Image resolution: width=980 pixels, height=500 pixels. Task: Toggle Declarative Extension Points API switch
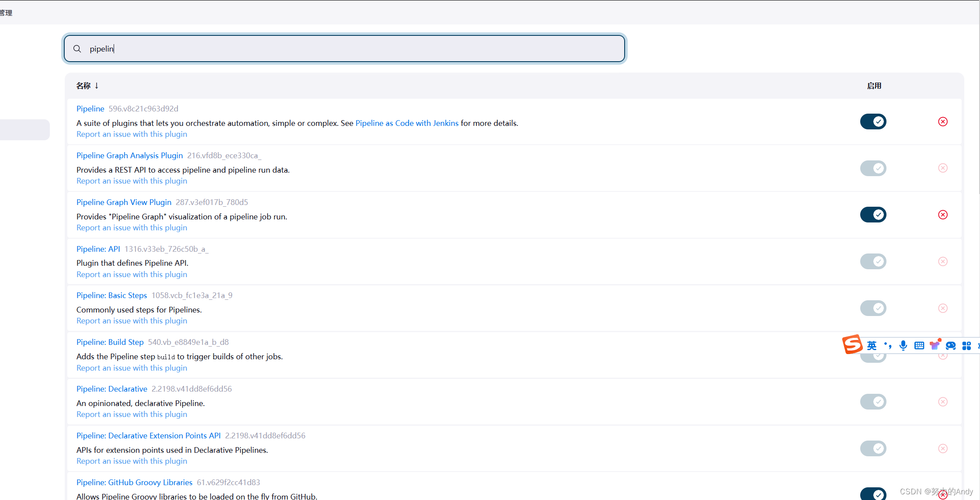[x=873, y=448]
